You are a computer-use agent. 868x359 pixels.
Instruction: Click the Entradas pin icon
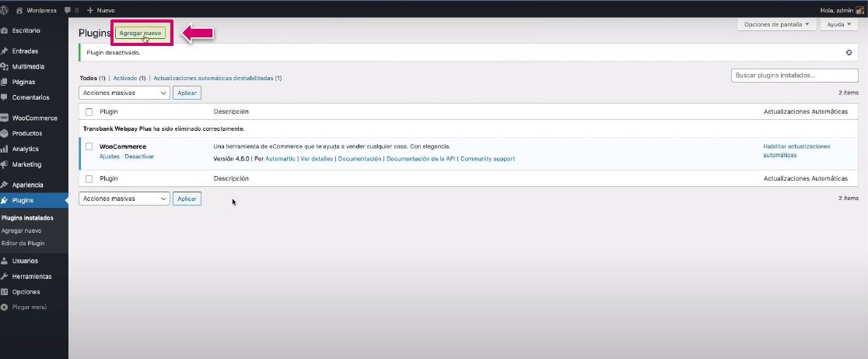click(5, 51)
